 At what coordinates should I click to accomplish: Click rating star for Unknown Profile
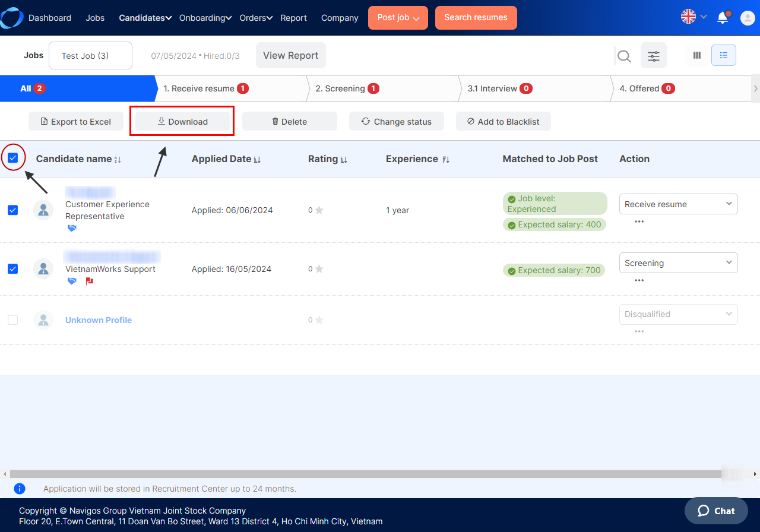tap(319, 320)
